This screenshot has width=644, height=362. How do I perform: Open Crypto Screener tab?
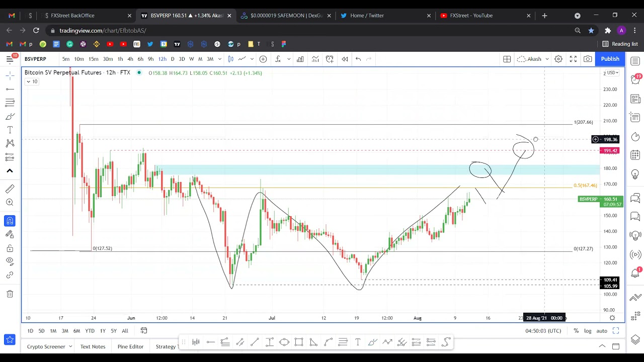tap(46, 346)
